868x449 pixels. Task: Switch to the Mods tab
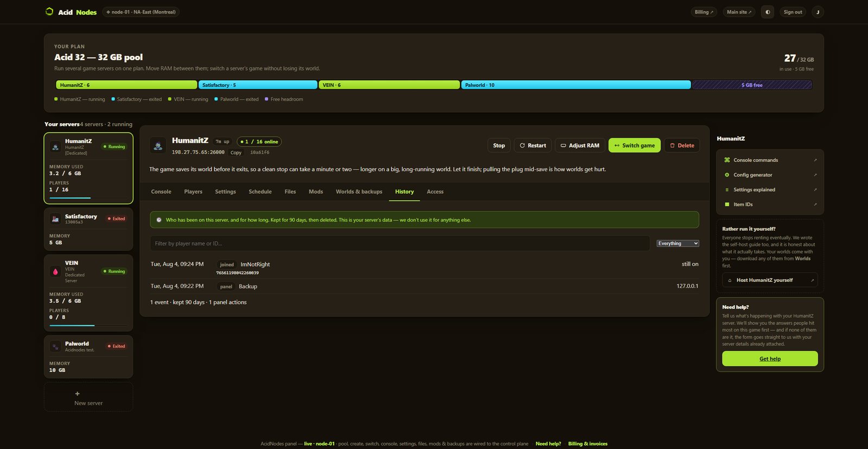(316, 192)
